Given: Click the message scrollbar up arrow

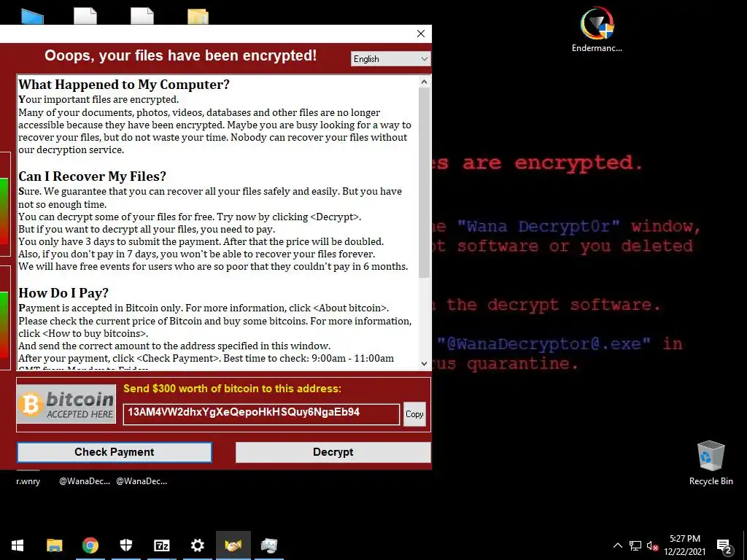Looking at the screenshot, I should [x=424, y=82].
